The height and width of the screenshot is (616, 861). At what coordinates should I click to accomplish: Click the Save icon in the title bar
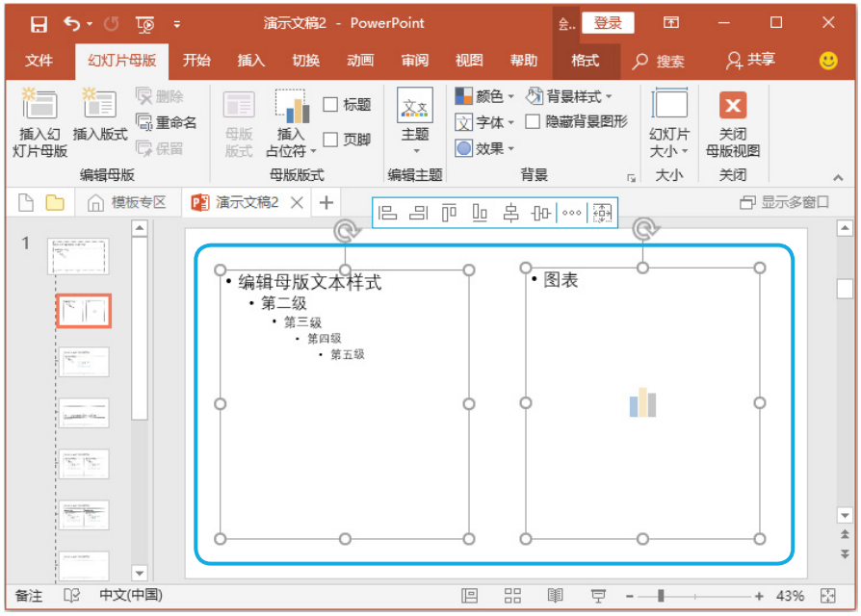(39, 24)
